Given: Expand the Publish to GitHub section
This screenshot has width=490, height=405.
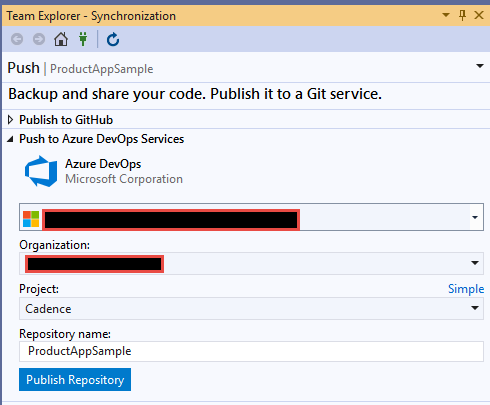Looking at the screenshot, I should click(x=10, y=120).
